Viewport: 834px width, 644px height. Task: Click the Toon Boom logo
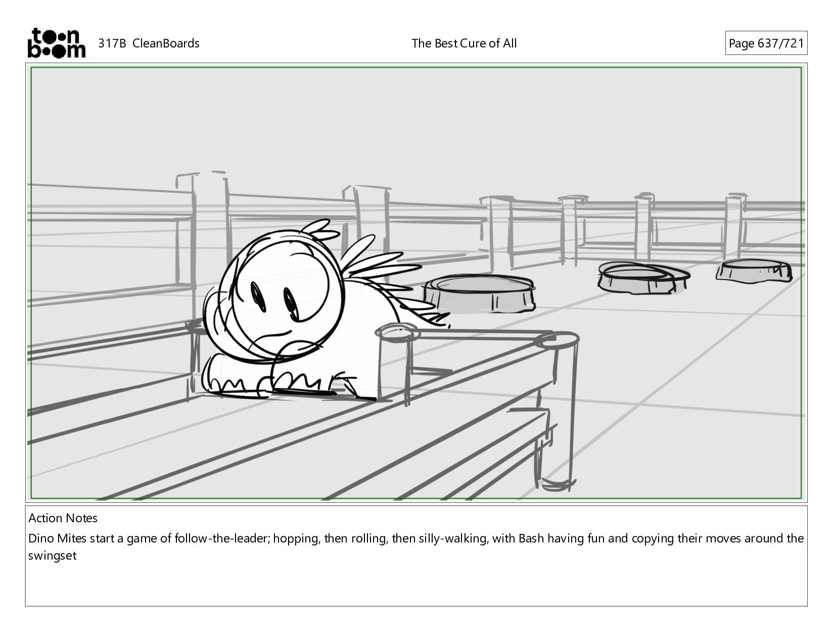[x=56, y=43]
